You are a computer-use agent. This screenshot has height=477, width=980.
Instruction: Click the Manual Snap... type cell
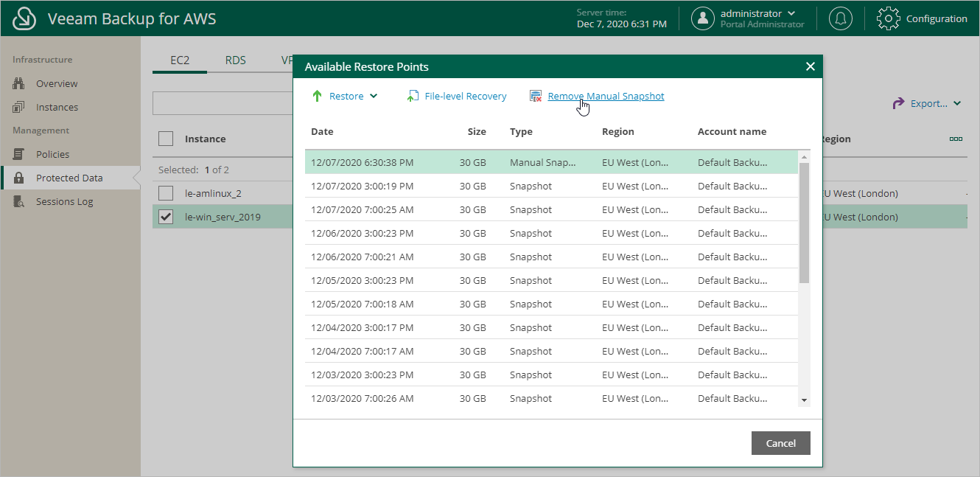tap(543, 162)
